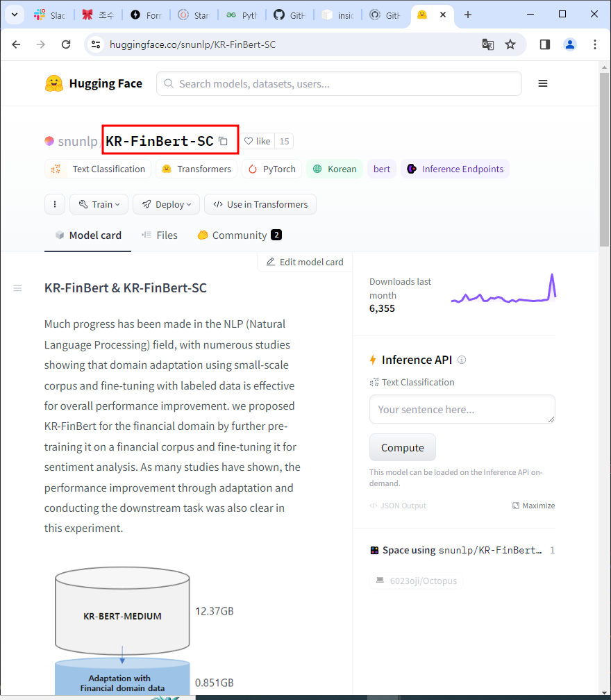This screenshot has height=700, width=611.
Task: Bookmark this page with star icon
Action: [510, 44]
